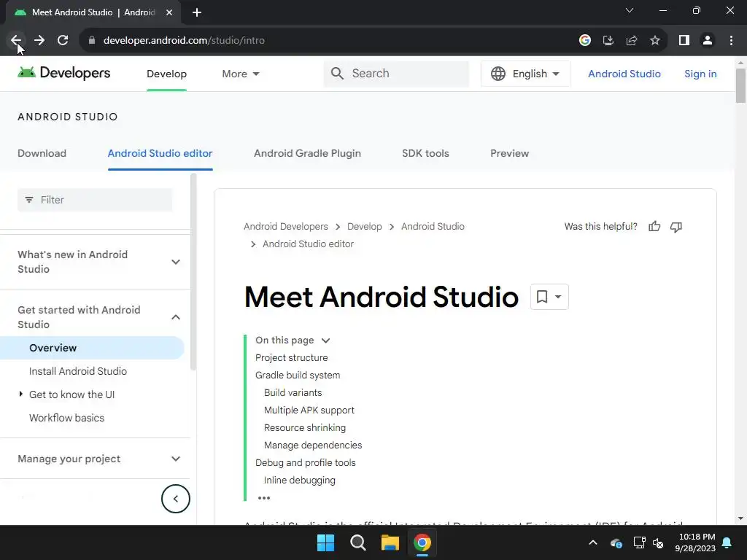The height and width of the screenshot is (560, 747).
Task: Show more headings via three dots
Action: point(264,498)
